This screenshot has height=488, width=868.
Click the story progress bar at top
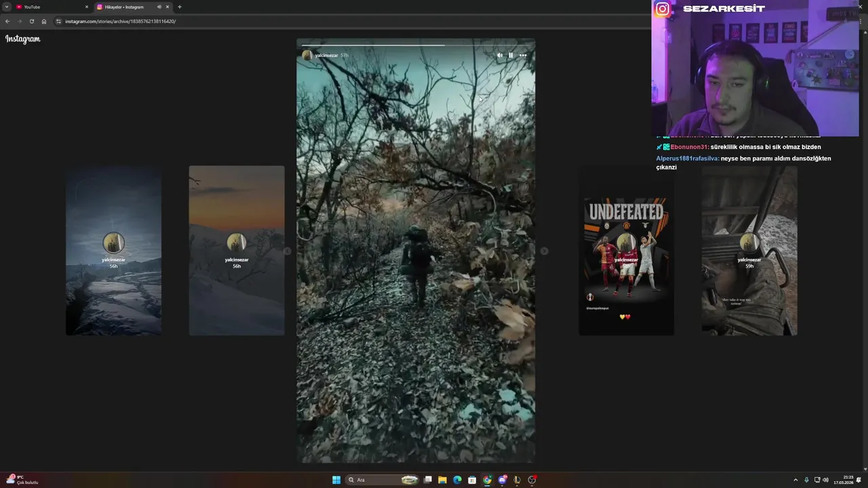[x=416, y=45]
